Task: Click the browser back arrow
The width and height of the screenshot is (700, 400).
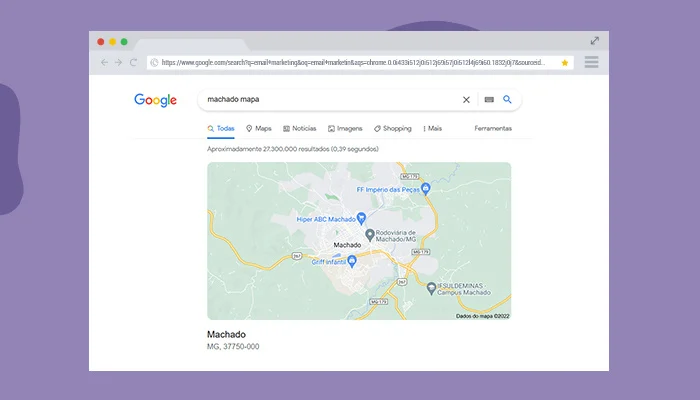Action: 104,62
